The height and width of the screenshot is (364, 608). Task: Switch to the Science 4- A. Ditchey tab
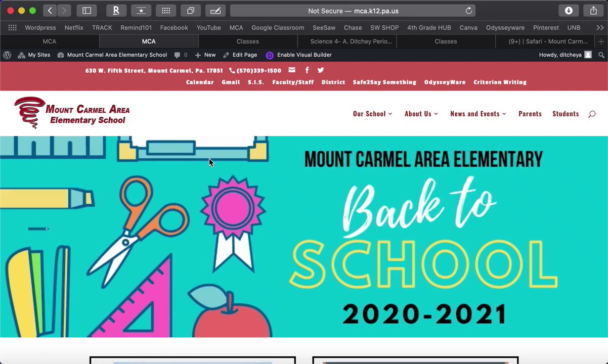347,41
